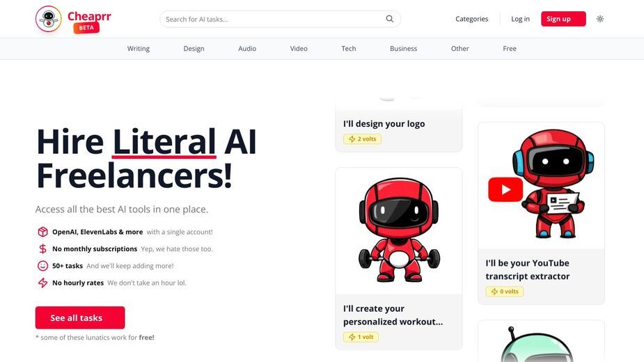Viewport: 644px width, 362px height.
Task: Open the Categories menu in header
Action: [x=471, y=19]
